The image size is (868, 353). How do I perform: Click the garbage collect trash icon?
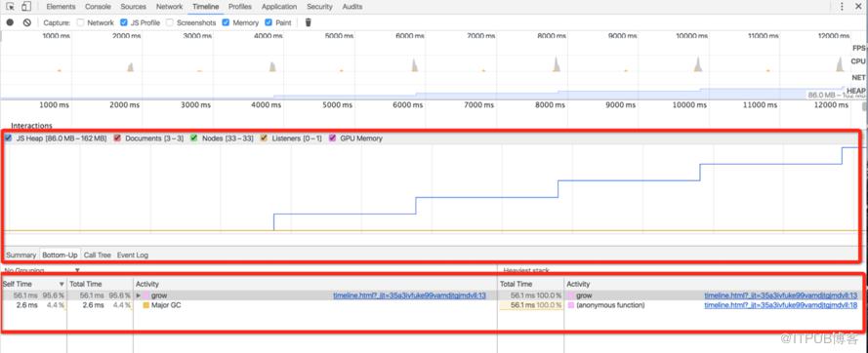pyautogui.click(x=309, y=22)
